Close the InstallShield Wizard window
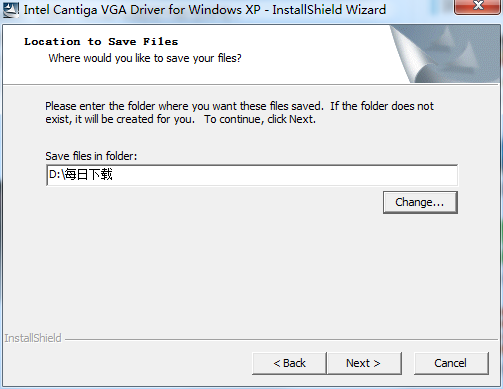The image size is (503, 389). 478,7
